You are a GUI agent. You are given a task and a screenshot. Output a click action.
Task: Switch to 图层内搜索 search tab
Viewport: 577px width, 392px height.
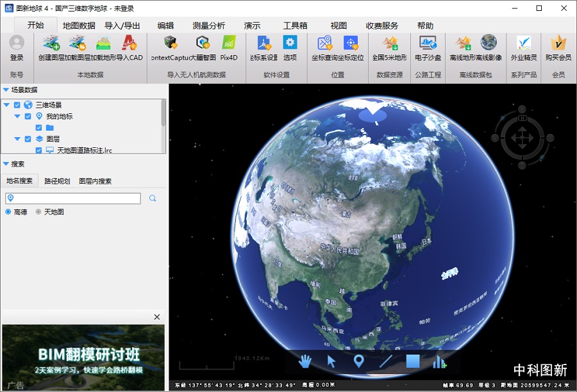click(x=96, y=181)
